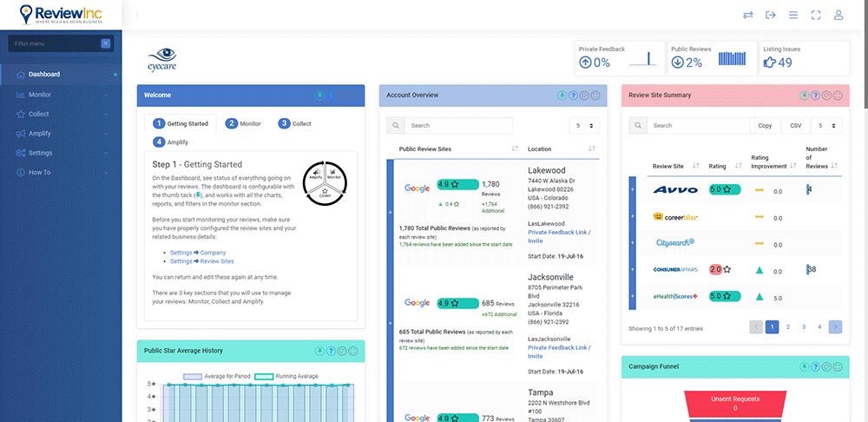Switch to the Monitor step tab
Screen dimensions: 868x422
[243, 123]
